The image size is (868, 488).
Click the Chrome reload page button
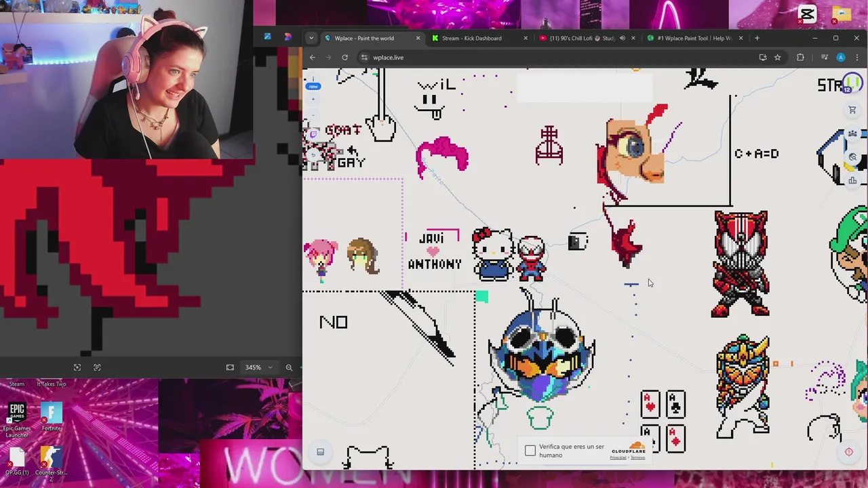coord(344,58)
